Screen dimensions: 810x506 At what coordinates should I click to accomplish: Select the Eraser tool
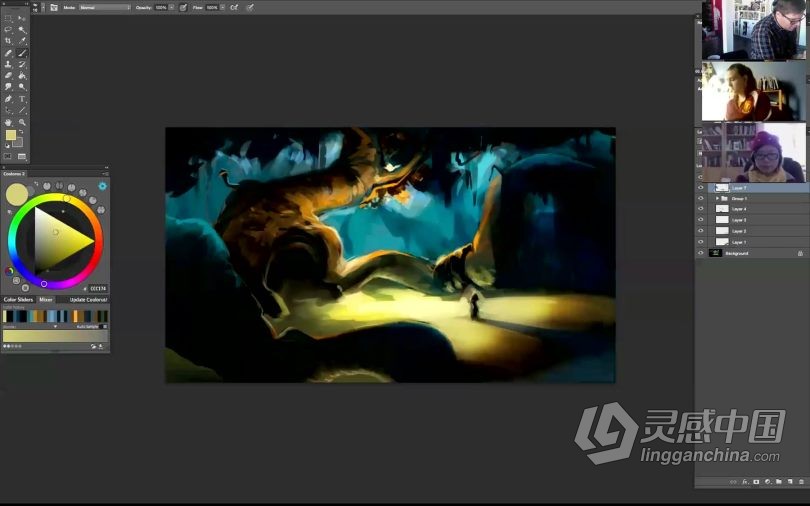[x=8, y=75]
